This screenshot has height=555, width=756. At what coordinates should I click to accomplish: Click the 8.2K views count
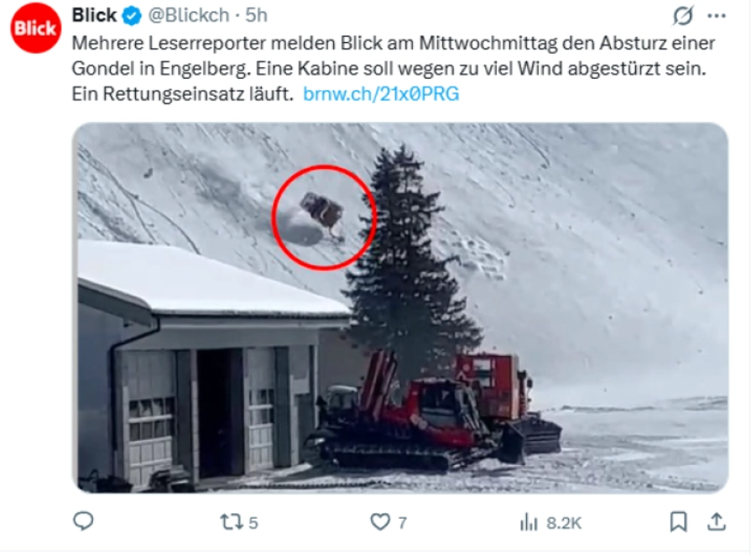tap(564, 522)
